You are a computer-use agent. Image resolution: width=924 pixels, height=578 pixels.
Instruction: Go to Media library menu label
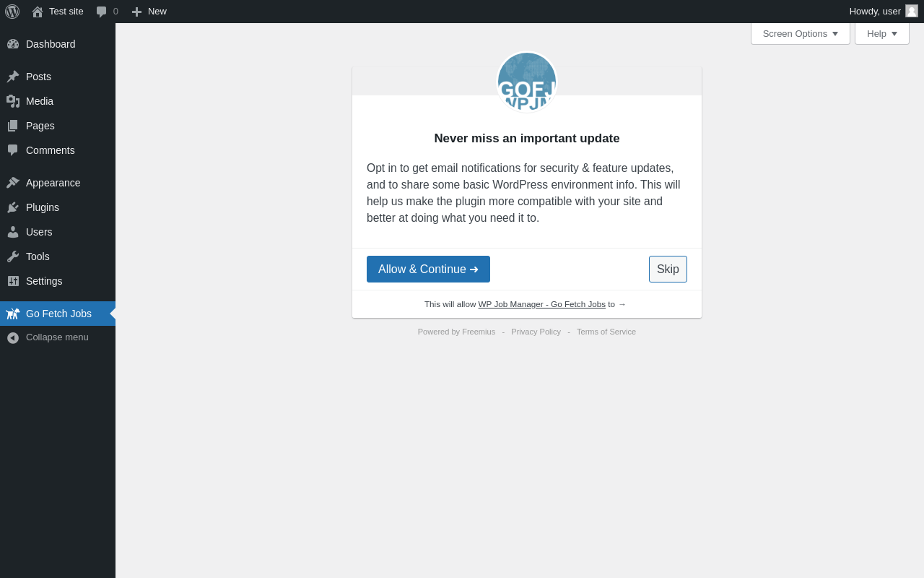(40, 101)
